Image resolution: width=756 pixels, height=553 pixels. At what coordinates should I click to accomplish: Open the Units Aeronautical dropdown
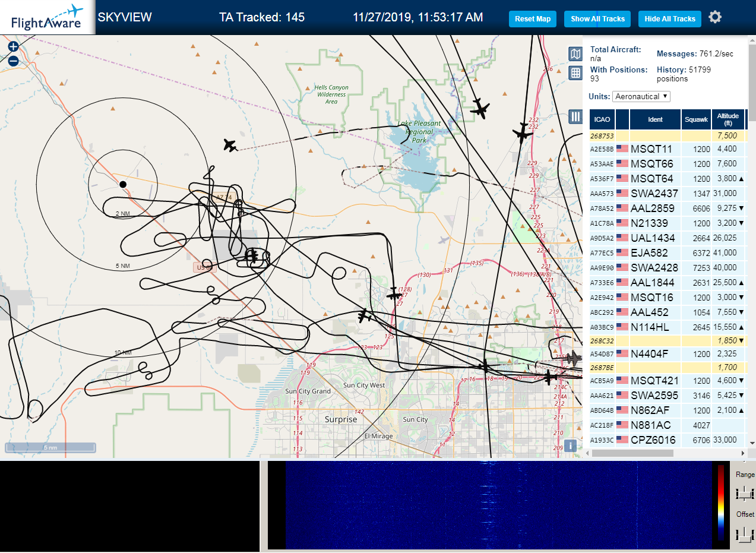(642, 96)
